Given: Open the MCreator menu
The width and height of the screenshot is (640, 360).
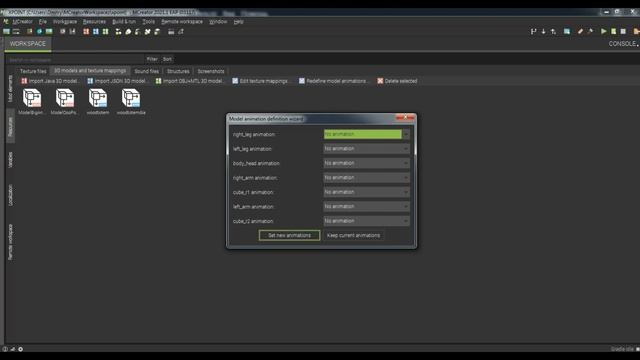Looking at the screenshot, I should 22,21.
